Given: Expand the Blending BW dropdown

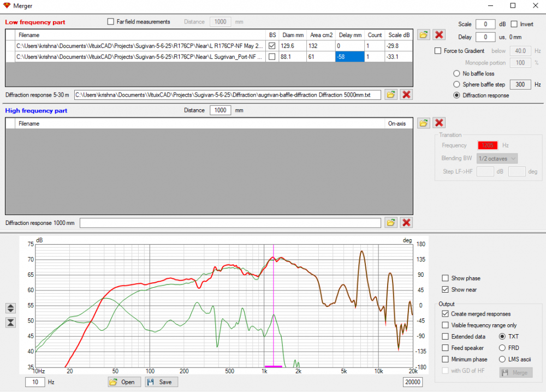Looking at the screenshot, I should click(496, 158).
